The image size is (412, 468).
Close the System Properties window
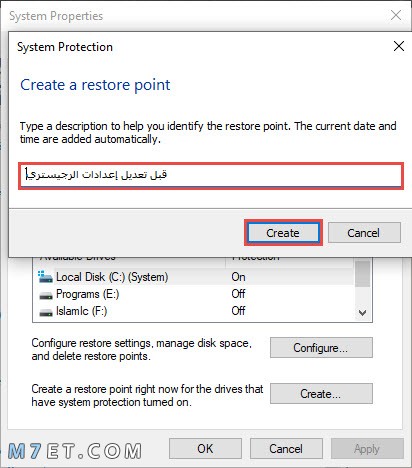[396, 15]
